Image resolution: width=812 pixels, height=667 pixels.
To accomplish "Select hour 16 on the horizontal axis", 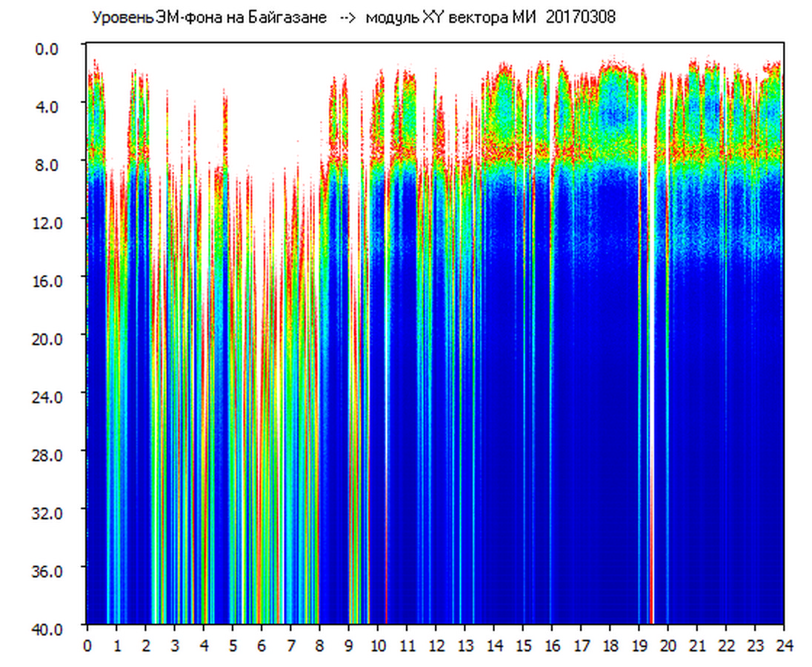I will pos(552,646).
